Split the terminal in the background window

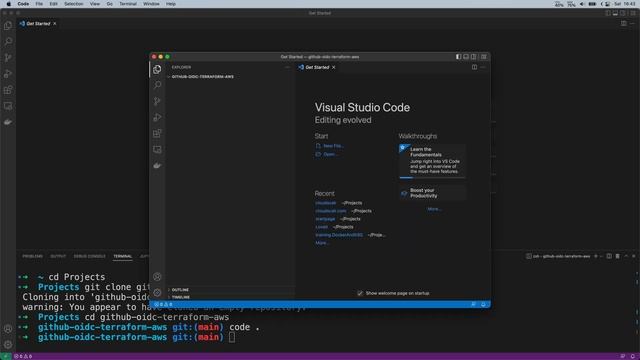point(609,256)
